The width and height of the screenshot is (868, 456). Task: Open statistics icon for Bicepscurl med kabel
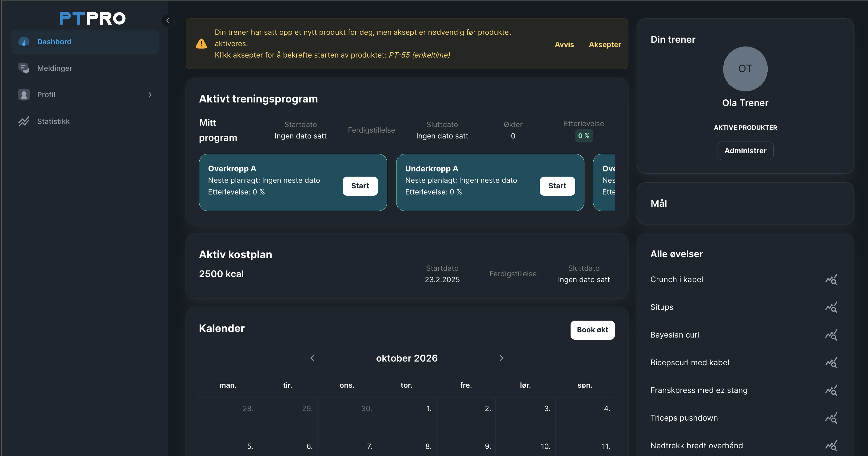click(831, 363)
